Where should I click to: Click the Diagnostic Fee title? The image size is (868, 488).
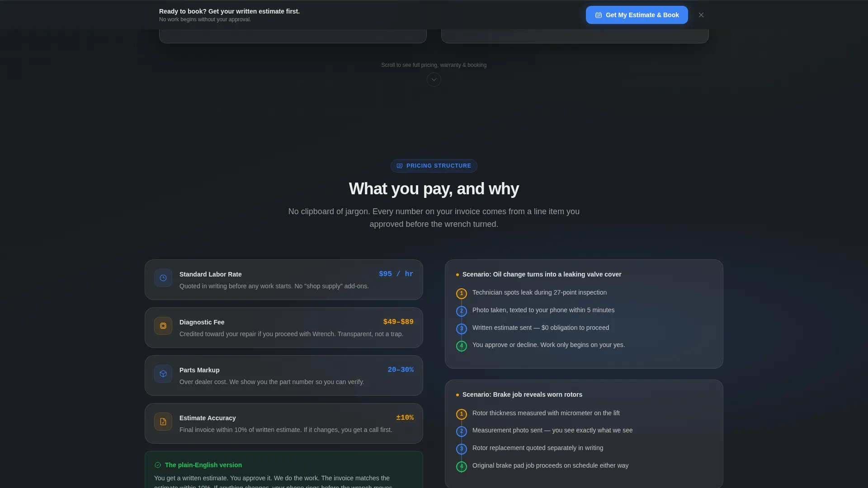point(202,322)
